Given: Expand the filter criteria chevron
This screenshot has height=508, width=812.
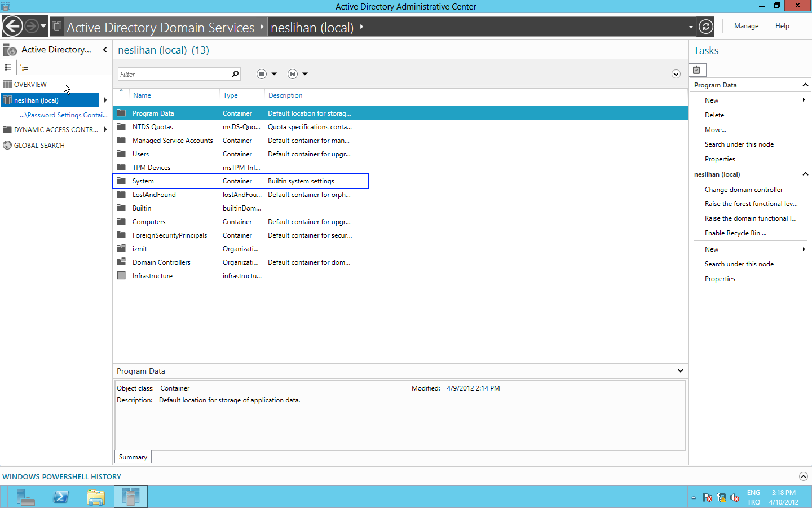Looking at the screenshot, I should coord(676,74).
